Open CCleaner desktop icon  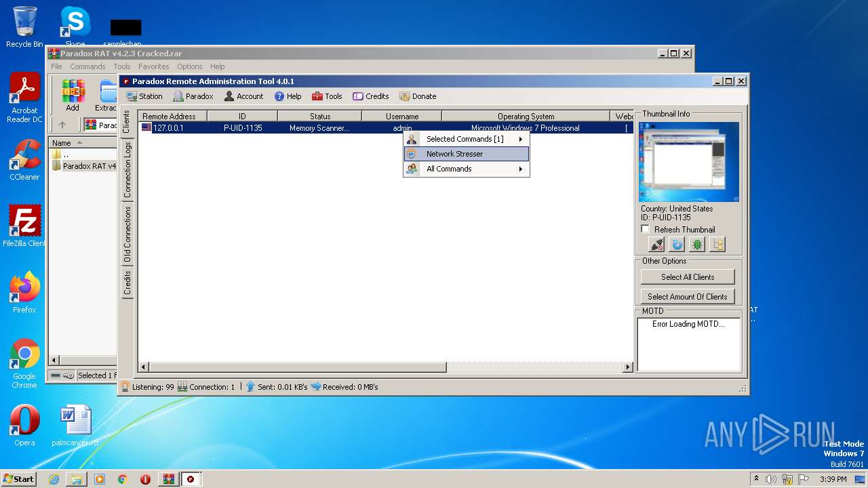[x=24, y=160]
